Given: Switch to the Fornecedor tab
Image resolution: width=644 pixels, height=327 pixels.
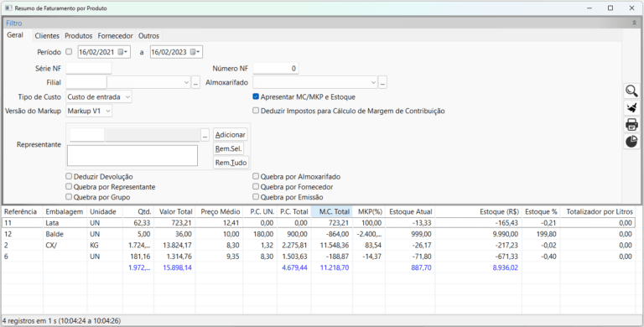Looking at the screenshot, I should point(115,36).
